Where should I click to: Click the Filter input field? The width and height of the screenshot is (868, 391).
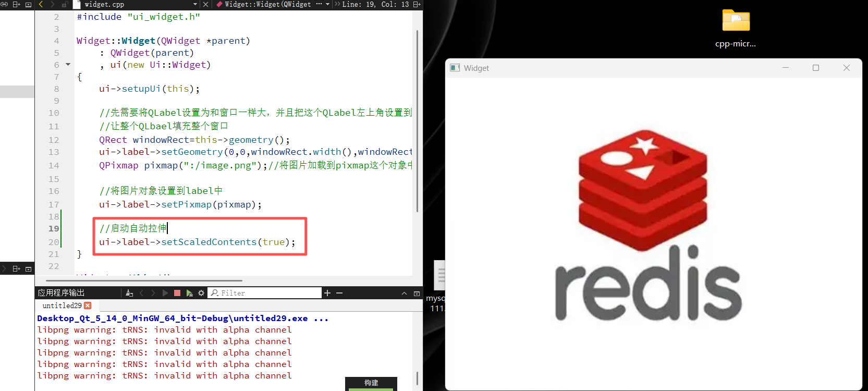[265, 293]
